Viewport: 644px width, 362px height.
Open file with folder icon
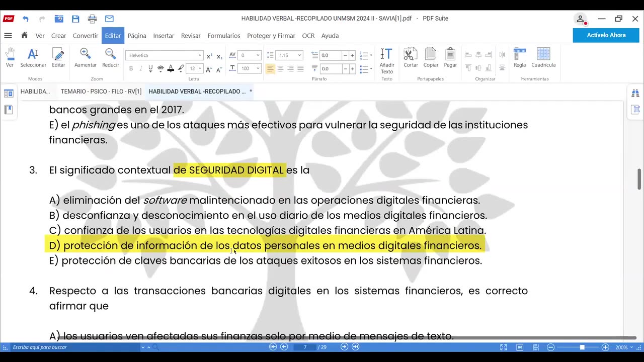(x=59, y=19)
